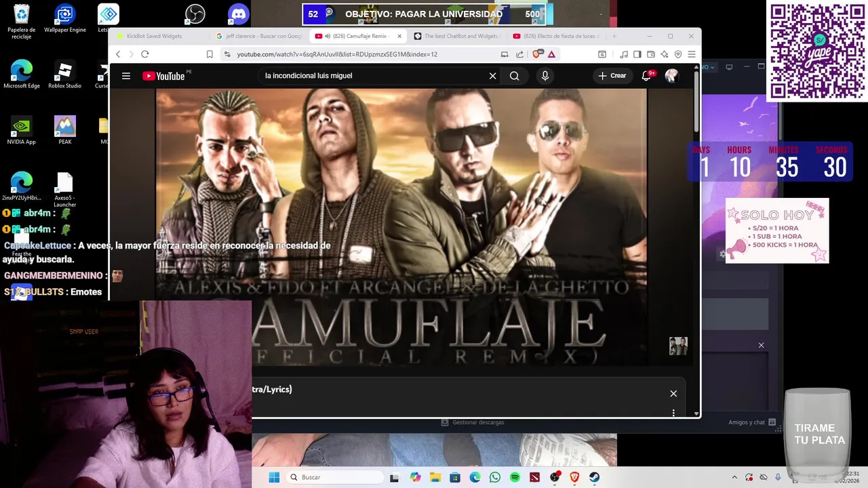Open Brave playlist music note icon
This screenshot has height=488, width=868.
(624, 54)
